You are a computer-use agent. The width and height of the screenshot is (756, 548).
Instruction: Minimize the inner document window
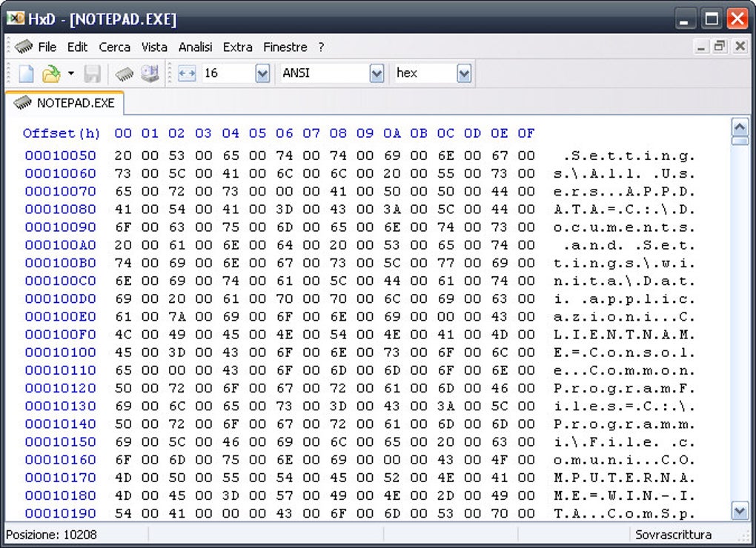tap(701, 47)
